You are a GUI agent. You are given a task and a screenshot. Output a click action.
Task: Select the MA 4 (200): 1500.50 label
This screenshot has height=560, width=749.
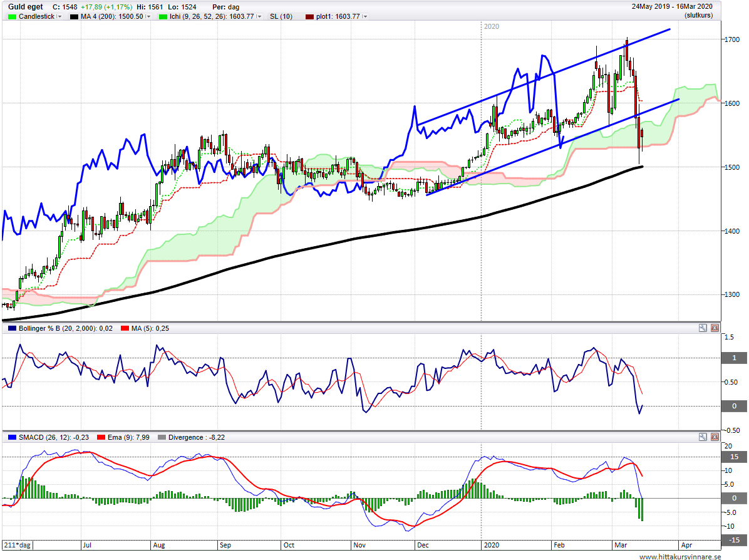[112, 16]
